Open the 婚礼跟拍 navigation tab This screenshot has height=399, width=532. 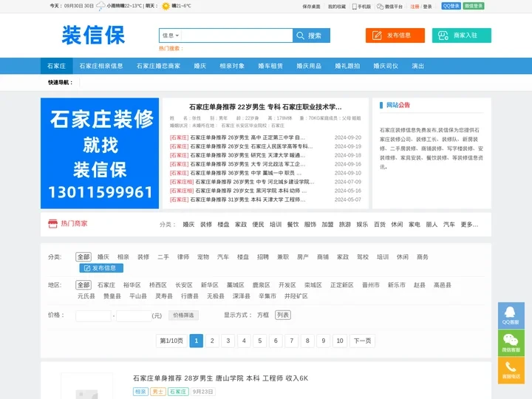click(x=347, y=66)
